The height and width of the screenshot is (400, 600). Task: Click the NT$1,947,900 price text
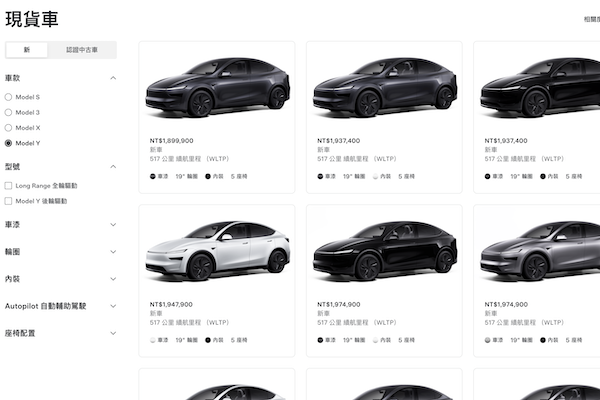pos(171,305)
